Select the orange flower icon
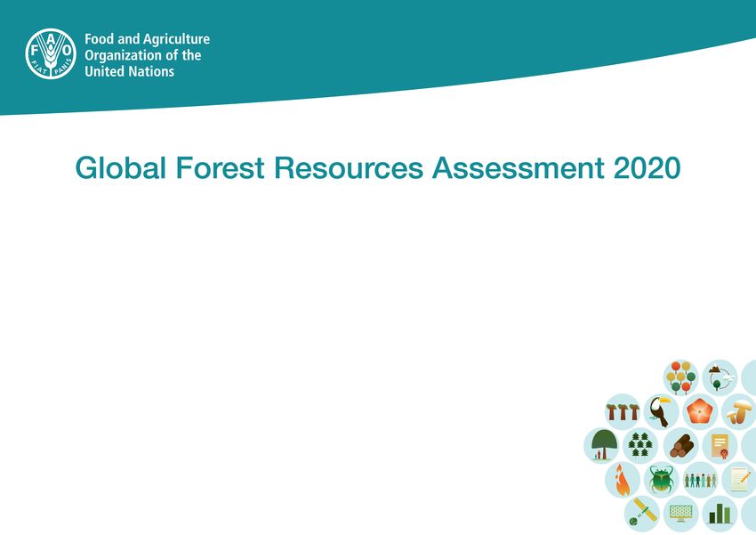The width and height of the screenshot is (756, 535). pyautogui.click(x=700, y=411)
